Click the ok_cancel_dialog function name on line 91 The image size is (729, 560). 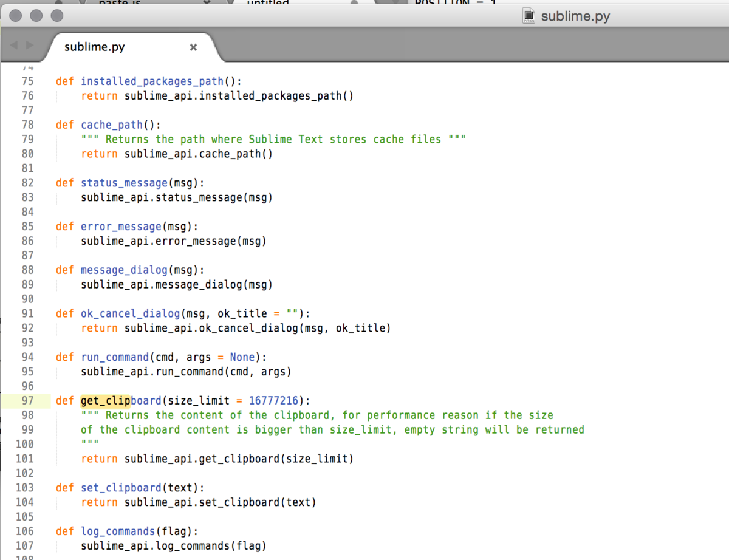(131, 314)
